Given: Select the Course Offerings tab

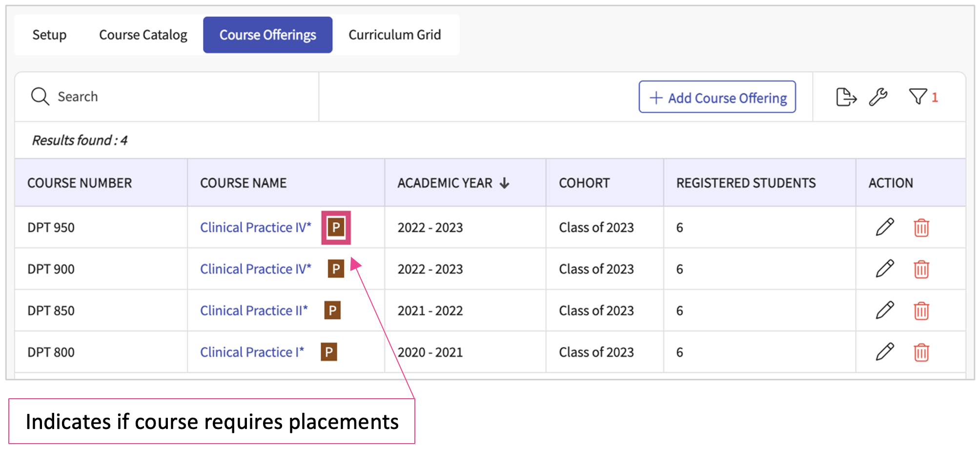Looking at the screenshot, I should tap(267, 35).
